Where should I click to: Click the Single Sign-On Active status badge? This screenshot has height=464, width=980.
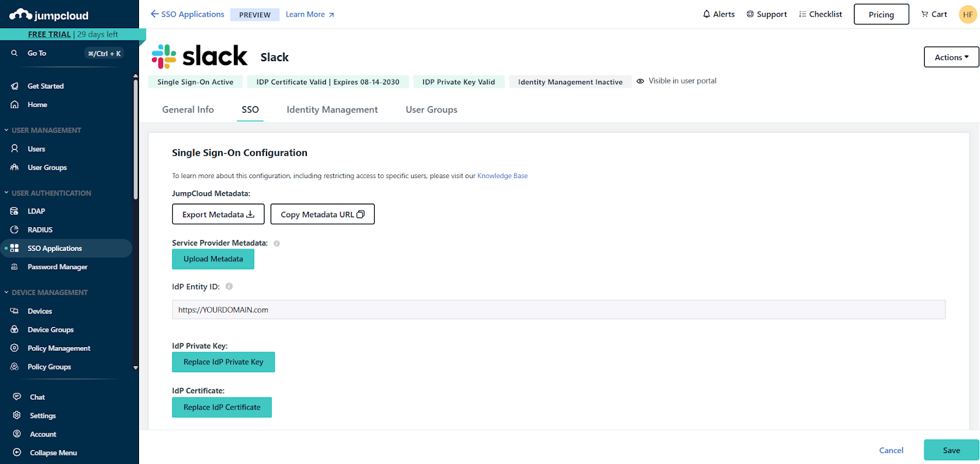point(195,82)
